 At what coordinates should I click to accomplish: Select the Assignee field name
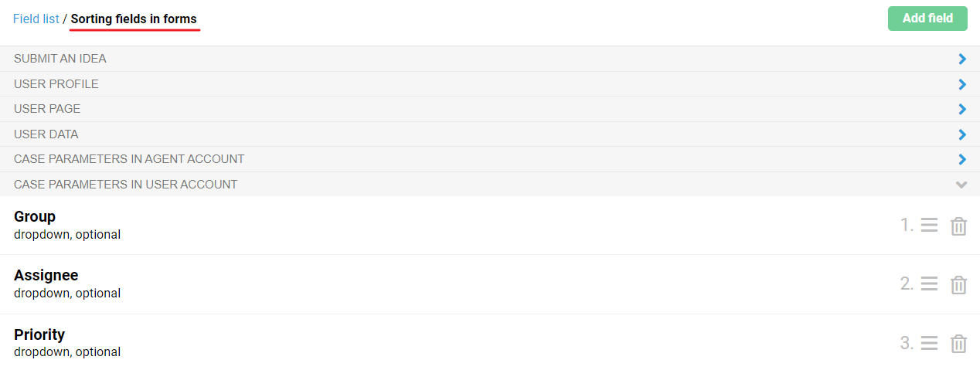[46, 275]
